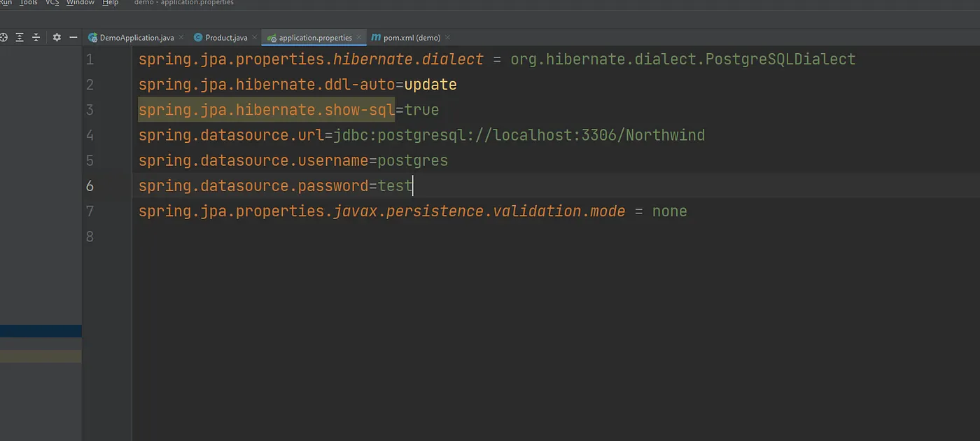Switch to pom.xml (demo) tab
Image resolution: width=980 pixels, height=441 pixels.
coord(412,38)
